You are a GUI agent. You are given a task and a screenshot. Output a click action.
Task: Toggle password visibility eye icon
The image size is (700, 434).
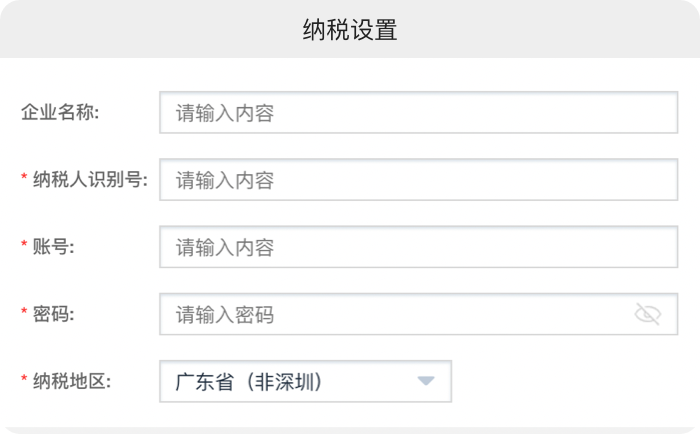click(x=648, y=315)
